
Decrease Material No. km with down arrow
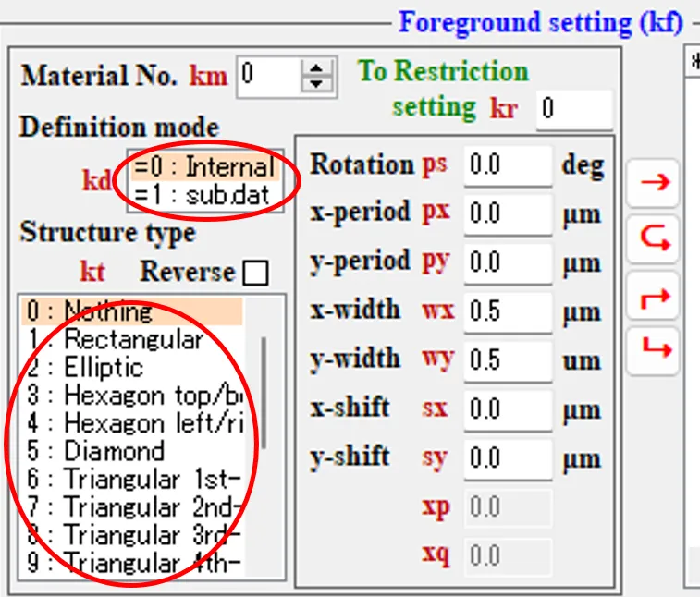(316, 84)
